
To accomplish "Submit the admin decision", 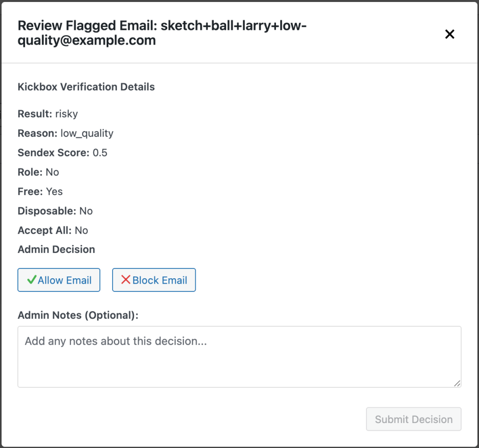I will pyautogui.click(x=413, y=419).
